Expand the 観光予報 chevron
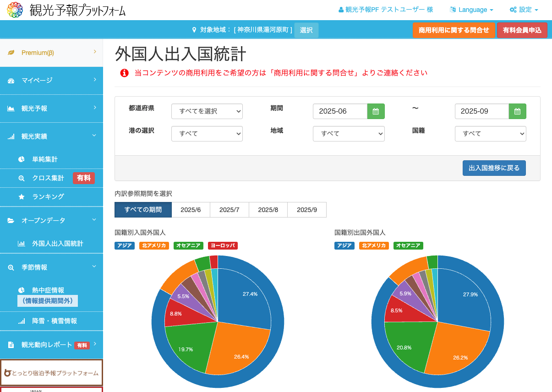The height and width of the screenshot is (392, 552). [x=95, y=108]
